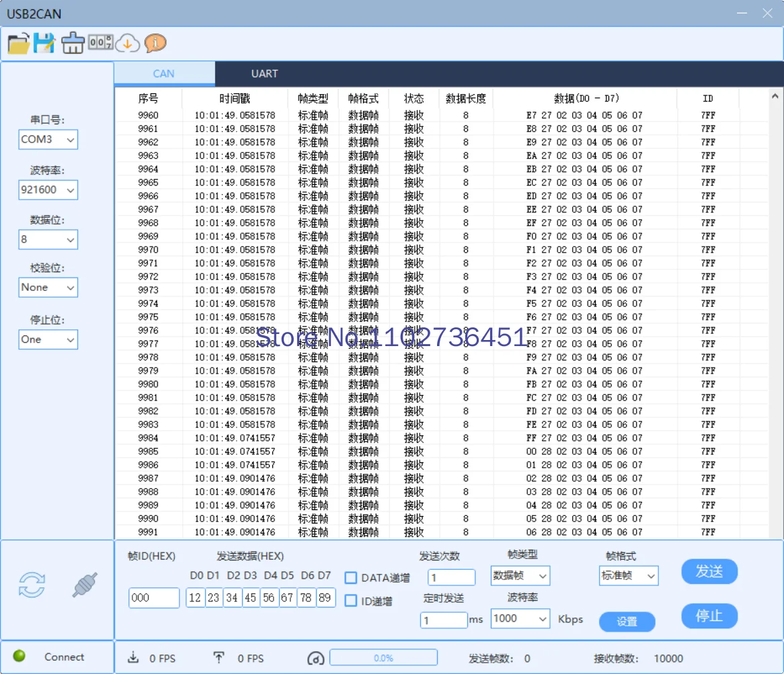Enable the DATA递增 checkbox

351,578
